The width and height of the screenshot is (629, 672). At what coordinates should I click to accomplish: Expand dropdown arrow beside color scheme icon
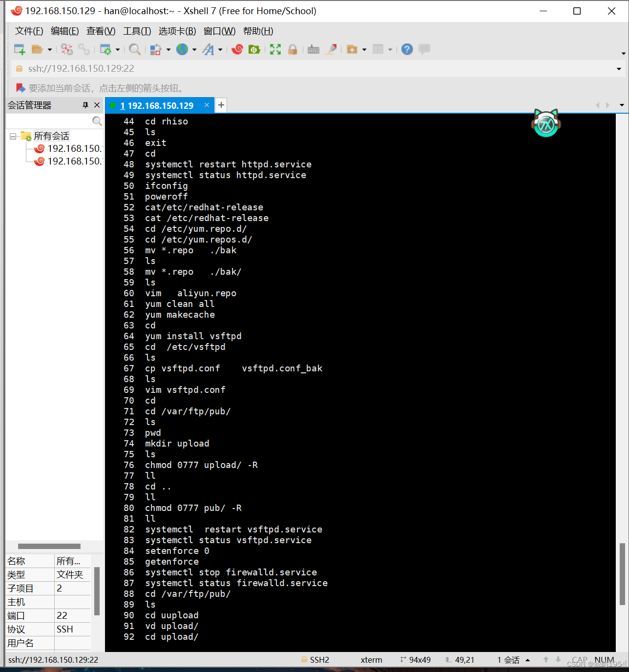[x=168, y=50]
